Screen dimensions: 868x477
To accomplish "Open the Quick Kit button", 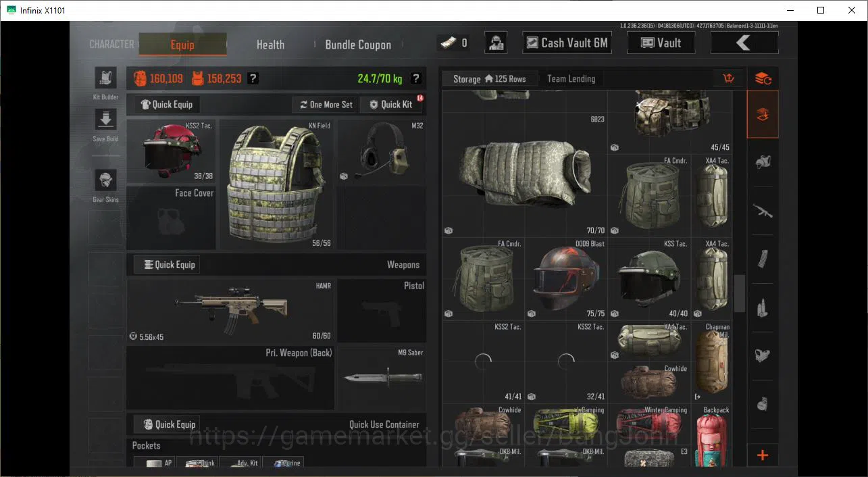I will click(x=391, y=104).
